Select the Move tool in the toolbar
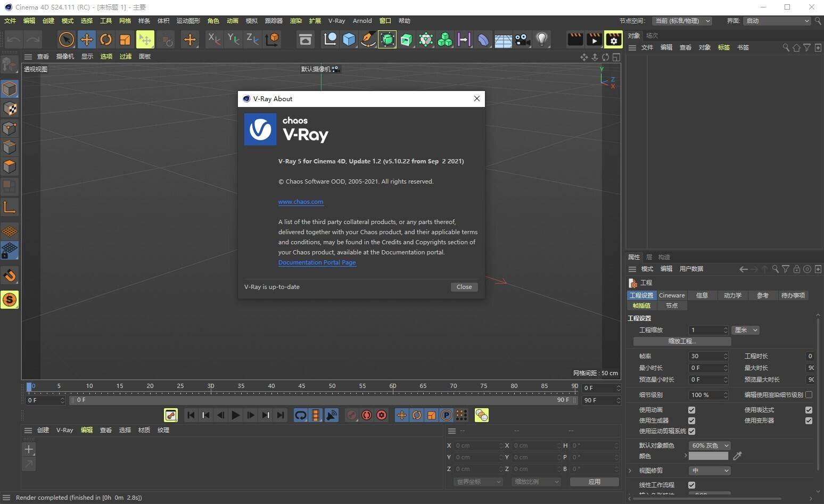 pos(86,39)
